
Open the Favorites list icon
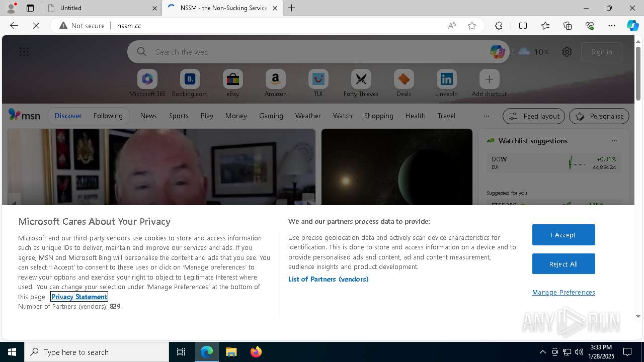(x=545, y=26)
